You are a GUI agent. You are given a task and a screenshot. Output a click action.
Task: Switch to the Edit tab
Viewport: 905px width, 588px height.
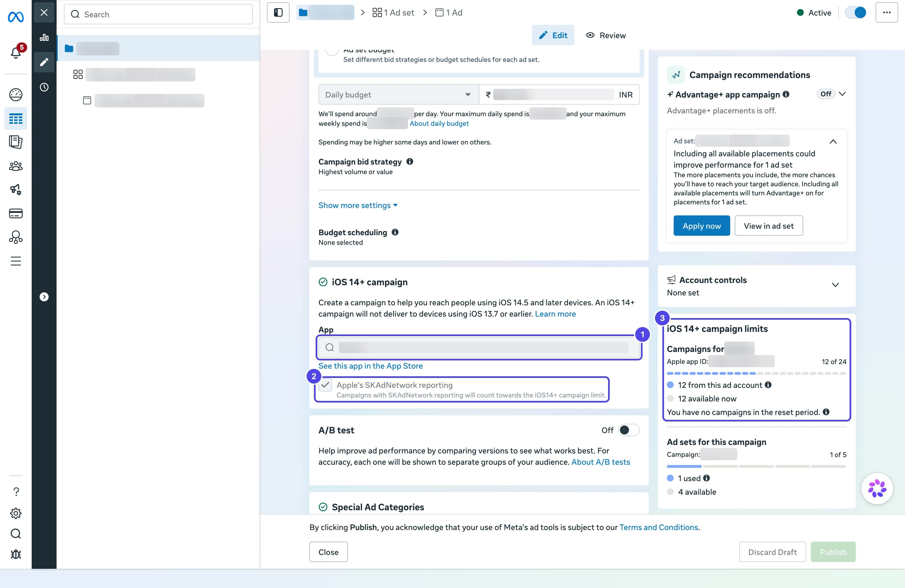[x=553, y=35]
